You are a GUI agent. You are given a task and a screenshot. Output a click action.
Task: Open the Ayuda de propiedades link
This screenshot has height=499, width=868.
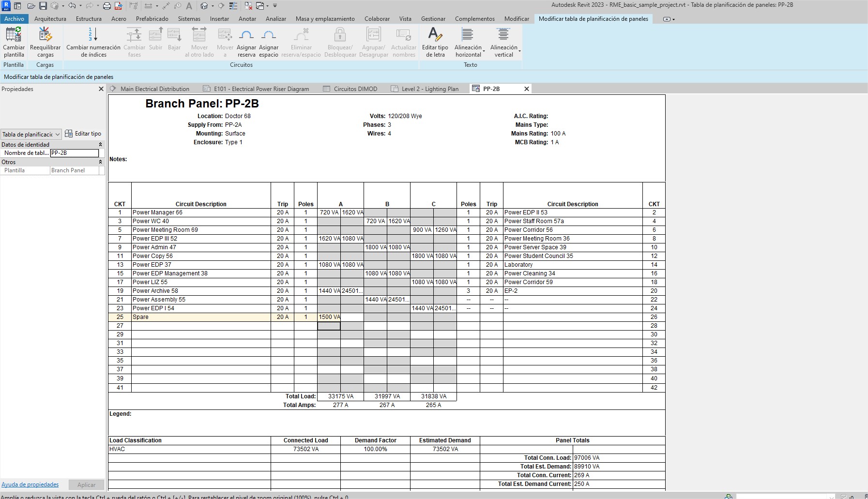pos(30,484)
